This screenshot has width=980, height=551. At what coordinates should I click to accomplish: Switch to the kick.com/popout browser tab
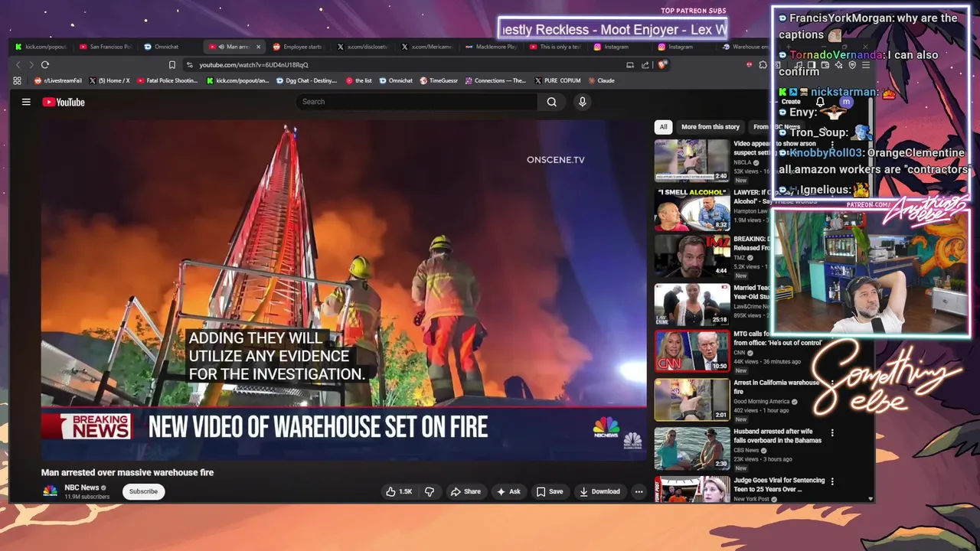(41, 47)
